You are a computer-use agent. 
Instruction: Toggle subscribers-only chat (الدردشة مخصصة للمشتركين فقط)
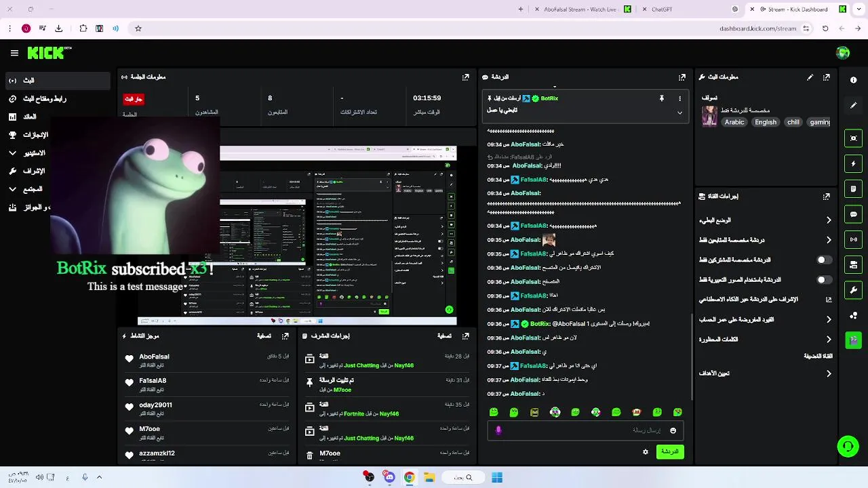click(824, 260)
